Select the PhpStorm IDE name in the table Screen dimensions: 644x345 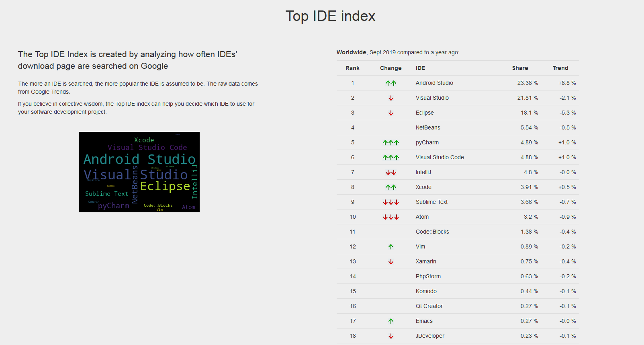[428, 276]
